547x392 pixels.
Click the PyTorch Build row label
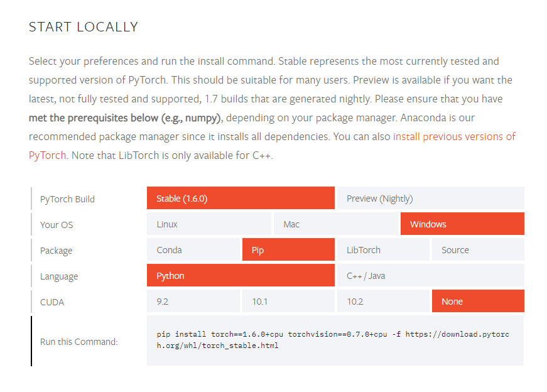(67, 199)
